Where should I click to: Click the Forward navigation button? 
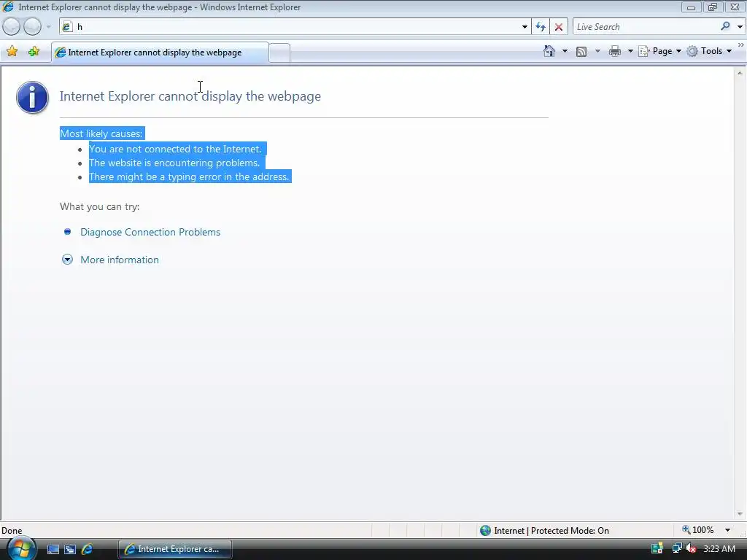32,27
